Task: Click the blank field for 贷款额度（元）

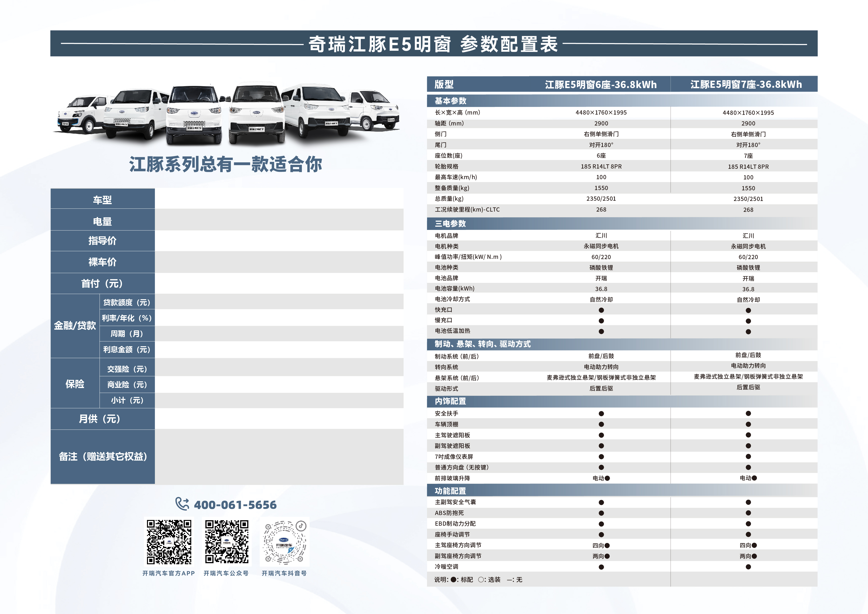Action: (279, 302)
